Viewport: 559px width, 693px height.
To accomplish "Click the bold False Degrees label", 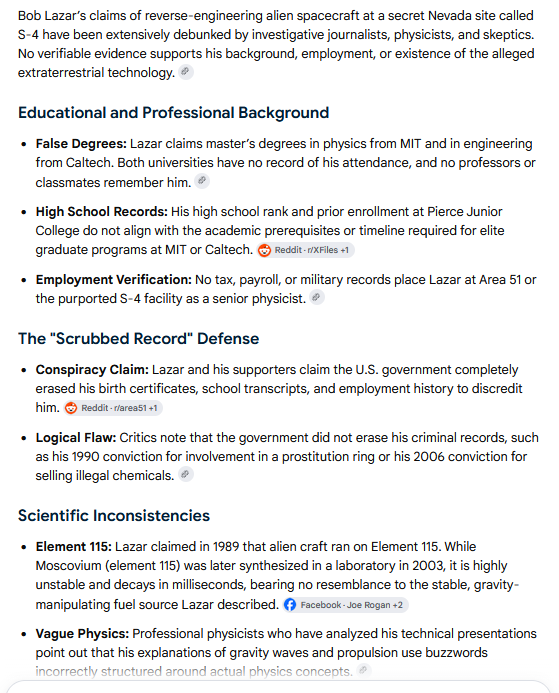I will click(x=81, y=144).
